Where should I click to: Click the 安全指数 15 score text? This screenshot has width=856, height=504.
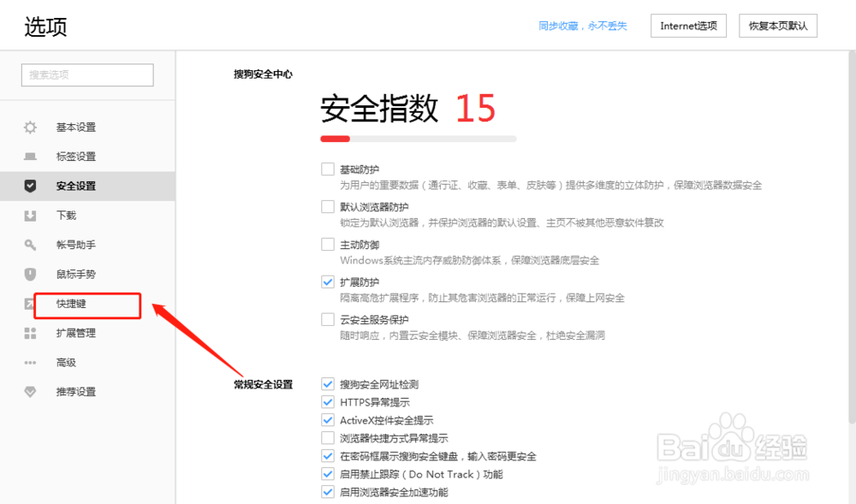[x=407, y=108]
